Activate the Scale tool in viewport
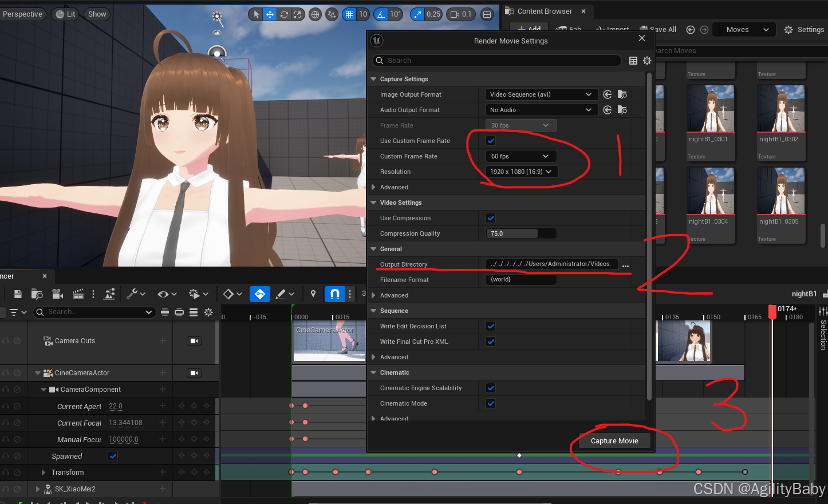Viewport: 828px width, 504px height. (x=298, y=14)
